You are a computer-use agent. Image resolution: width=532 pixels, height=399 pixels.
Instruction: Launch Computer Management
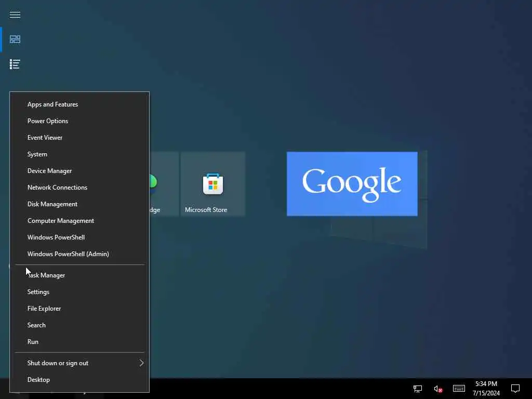pos(79,221)
